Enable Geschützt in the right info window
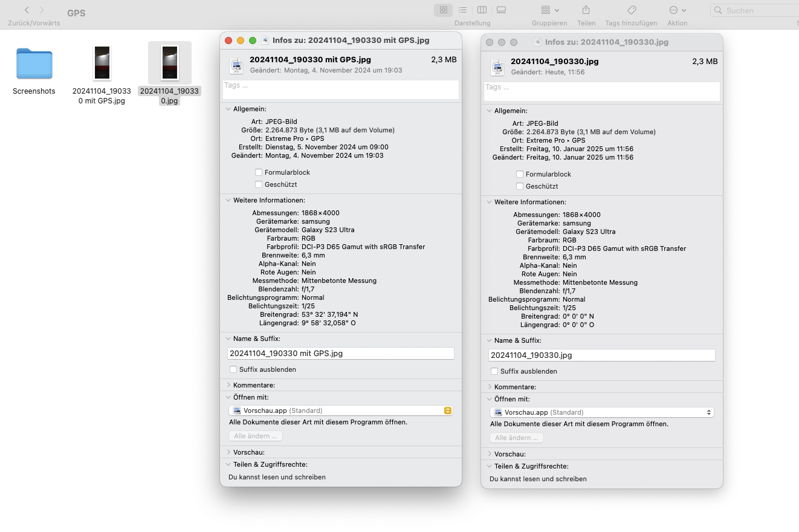Screen dimensions: 799x532 tap(520, 186)
